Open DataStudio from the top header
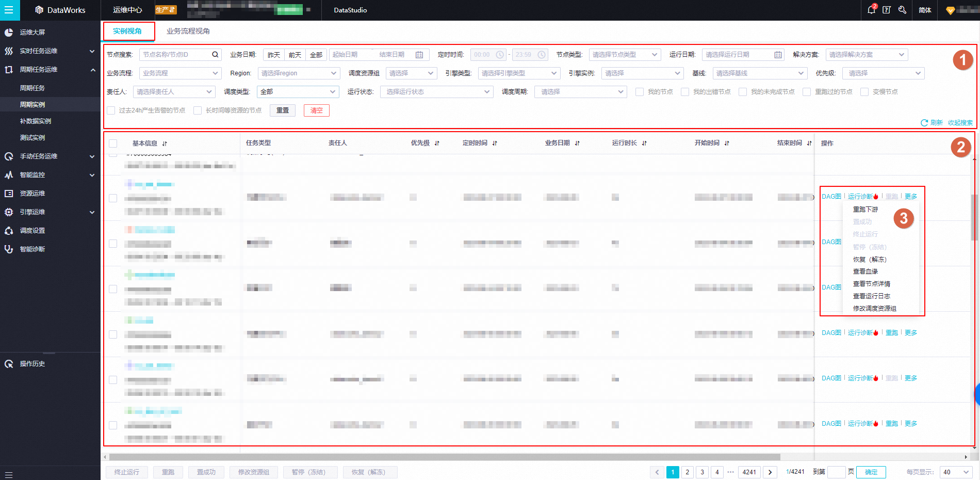This screenshot has height=480, width=980. pyautogui.click(x=350, y=10)
